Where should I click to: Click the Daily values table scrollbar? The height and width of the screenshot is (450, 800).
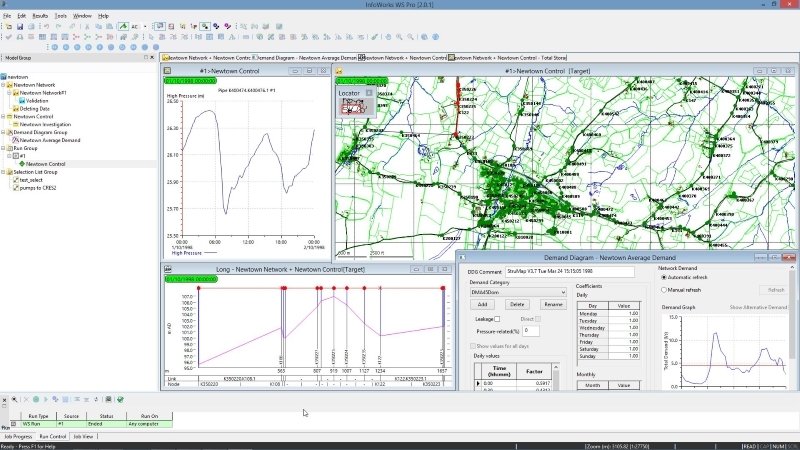coord(556,377)
